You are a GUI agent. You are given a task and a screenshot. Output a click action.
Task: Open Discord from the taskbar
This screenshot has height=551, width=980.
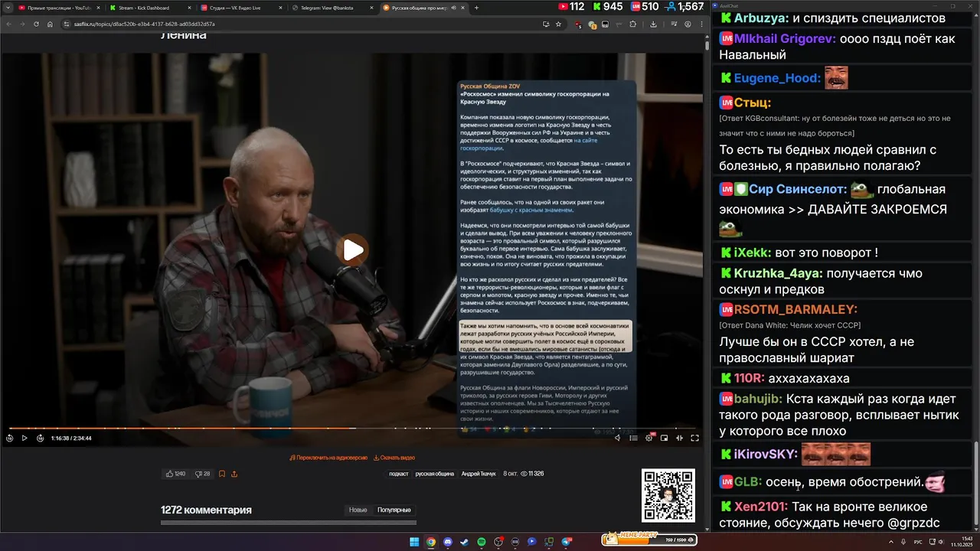[x=448, y=542]
